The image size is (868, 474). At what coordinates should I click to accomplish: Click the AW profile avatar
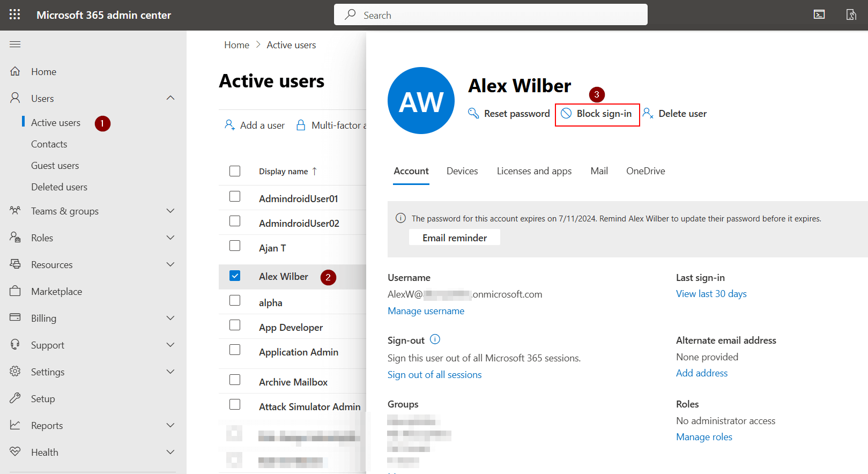click(x=421, y=100)
